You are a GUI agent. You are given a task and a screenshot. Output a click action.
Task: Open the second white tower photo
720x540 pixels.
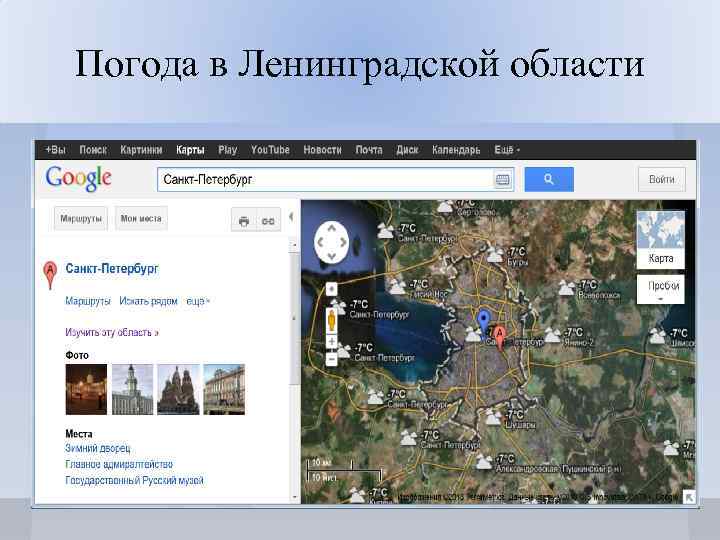pyautogui.click(x=132, y=389)
